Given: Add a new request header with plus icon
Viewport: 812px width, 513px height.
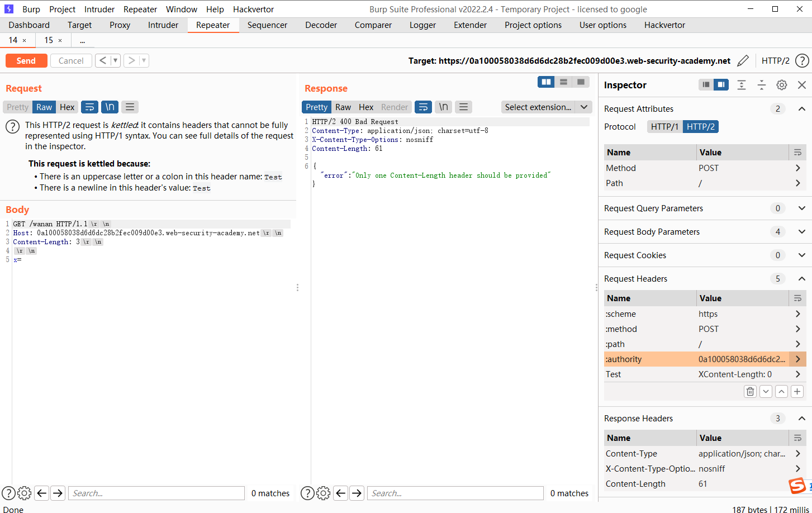Looking at the screenshot, I should 797,391.
